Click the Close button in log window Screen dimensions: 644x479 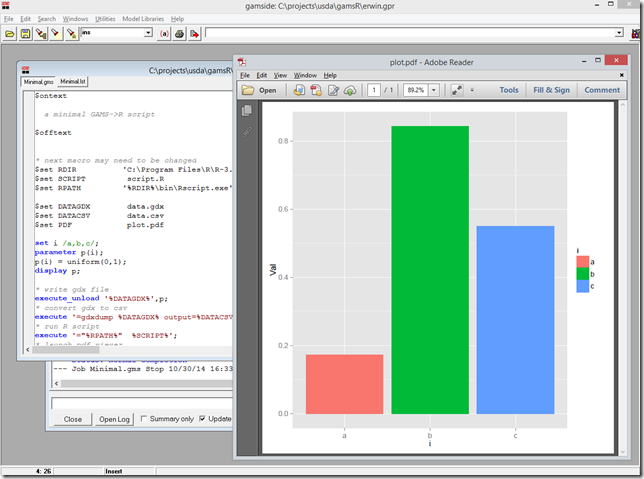(73, 419)
